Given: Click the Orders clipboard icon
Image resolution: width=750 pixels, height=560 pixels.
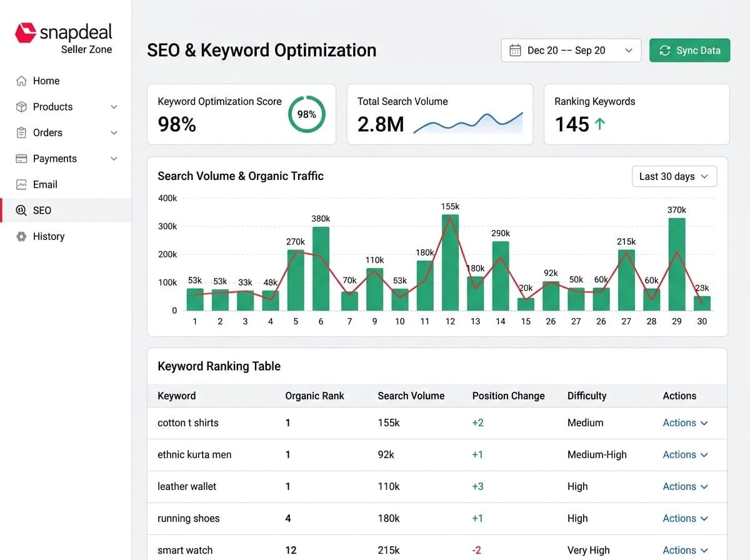Looking at the screenshot, I should [21, 132].
